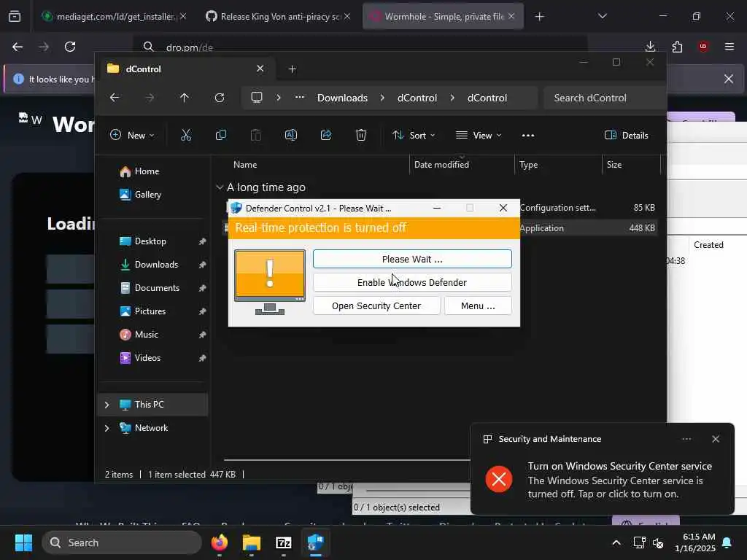Dismiss Security and Maintenance notification
The image size is (747, 560).
click(x=716, y=439)
